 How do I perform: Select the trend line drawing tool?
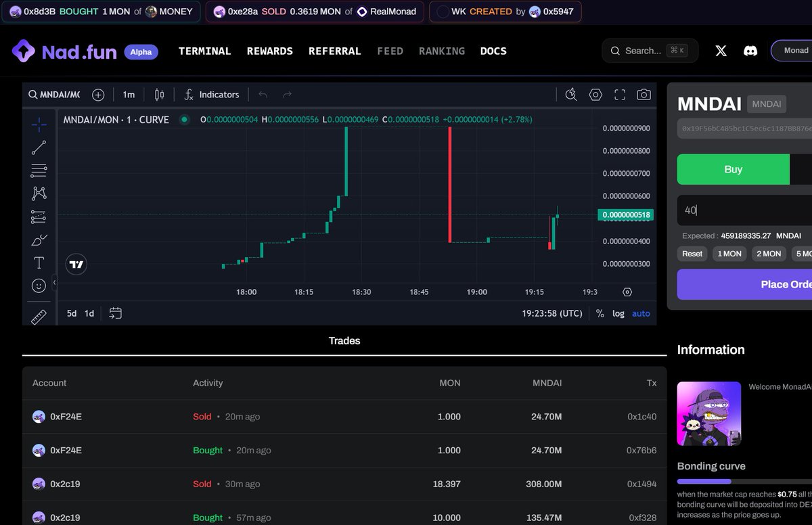39,147
